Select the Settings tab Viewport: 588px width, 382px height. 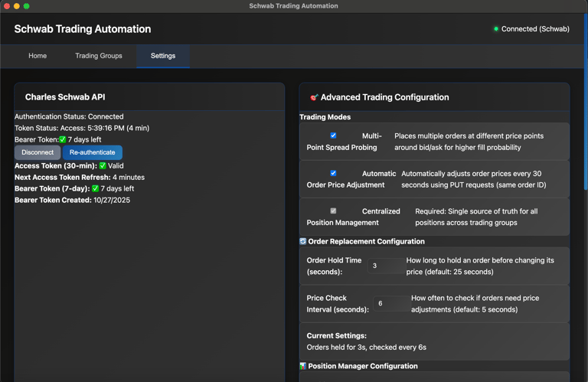[x=163, y=56]
